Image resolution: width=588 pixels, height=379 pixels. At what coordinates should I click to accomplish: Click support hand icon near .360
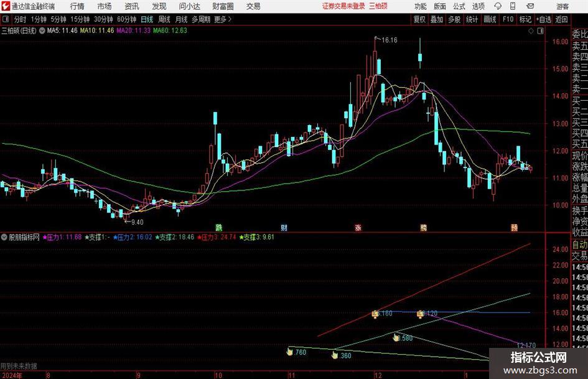tap(335, 355)
